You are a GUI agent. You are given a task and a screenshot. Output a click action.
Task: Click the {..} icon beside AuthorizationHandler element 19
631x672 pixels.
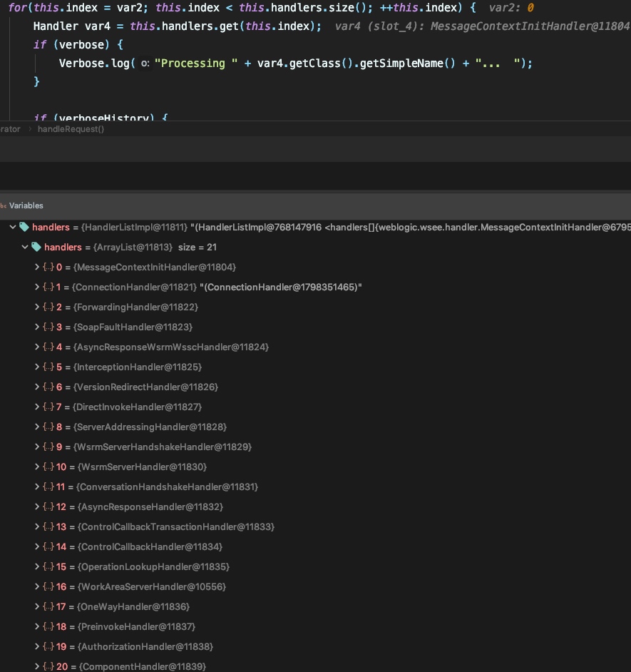[47, 646]
